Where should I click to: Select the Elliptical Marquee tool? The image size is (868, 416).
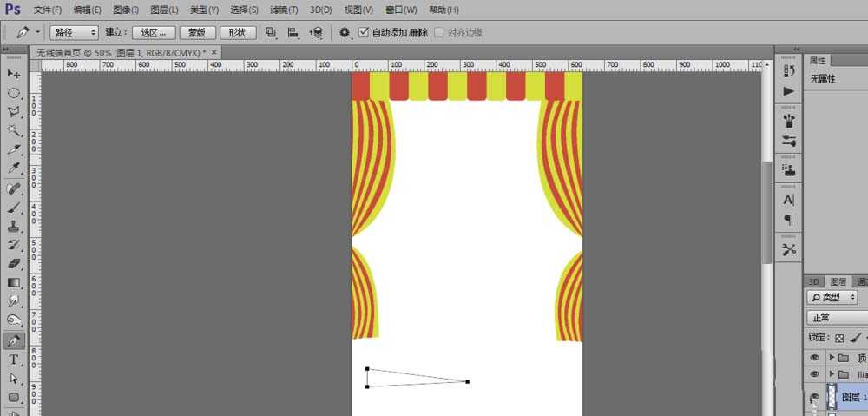point(14,93)
